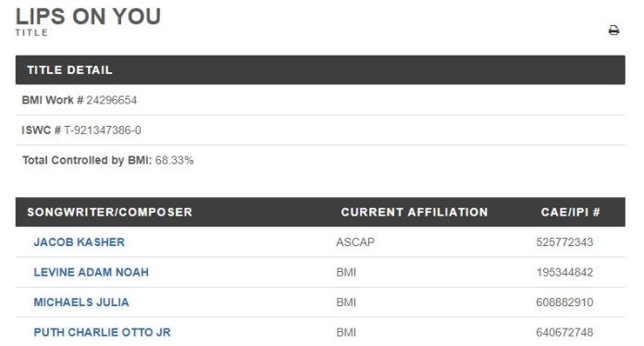Open the Levine Adam Noah songwriter link
Viewport: 644px width, 346px height.
(x=92, y=272)
